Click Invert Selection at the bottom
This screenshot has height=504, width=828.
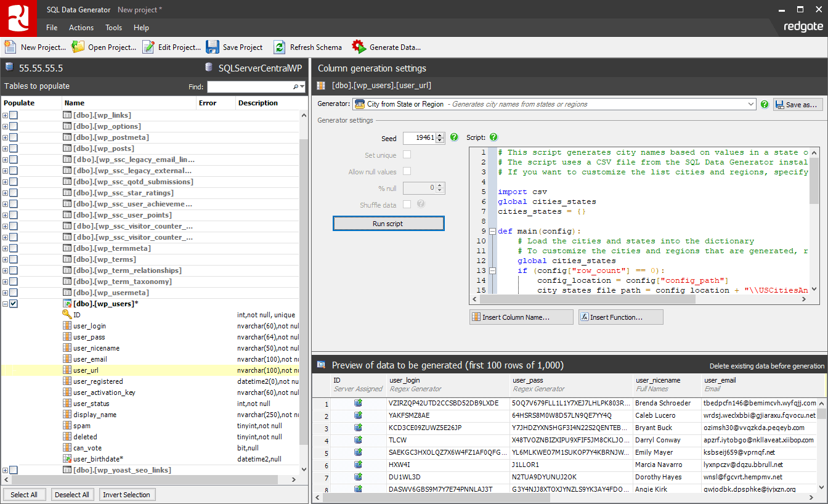127,494
